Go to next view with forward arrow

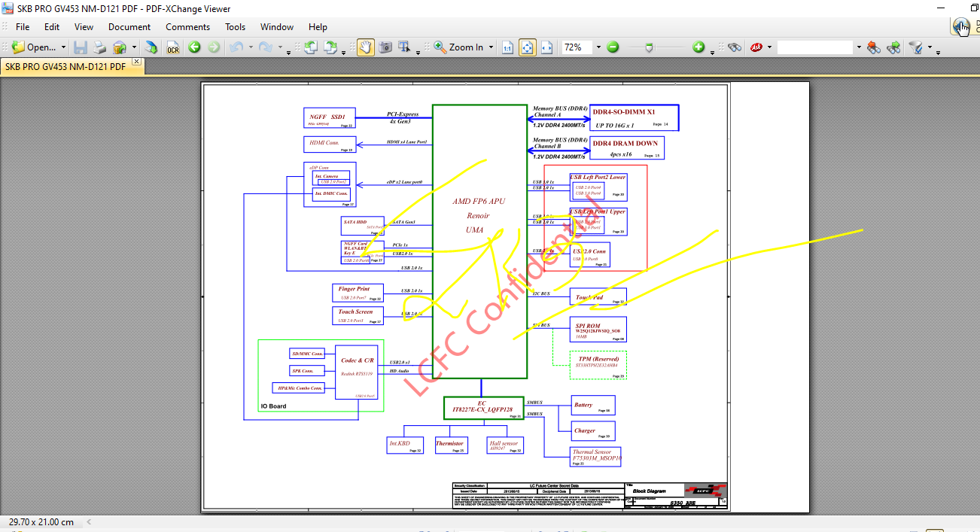coord(214,47)
